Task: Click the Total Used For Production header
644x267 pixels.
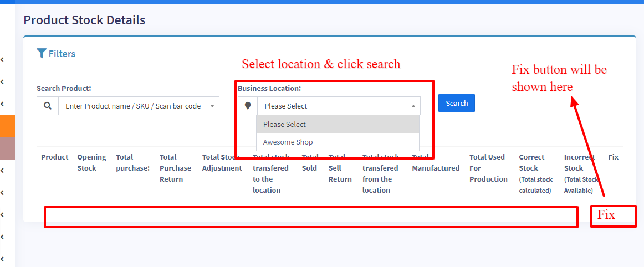Action: click(x=488, y=168)
